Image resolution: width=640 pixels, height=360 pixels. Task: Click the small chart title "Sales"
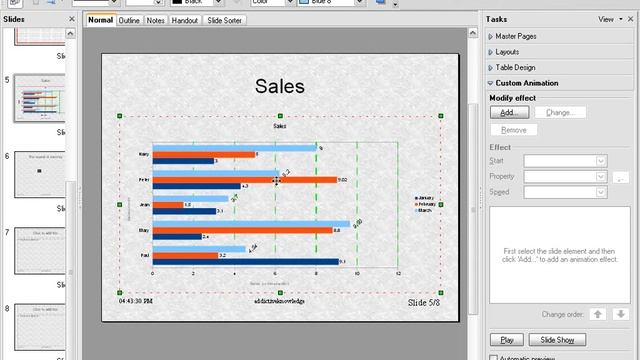click(x=280, y=126)
